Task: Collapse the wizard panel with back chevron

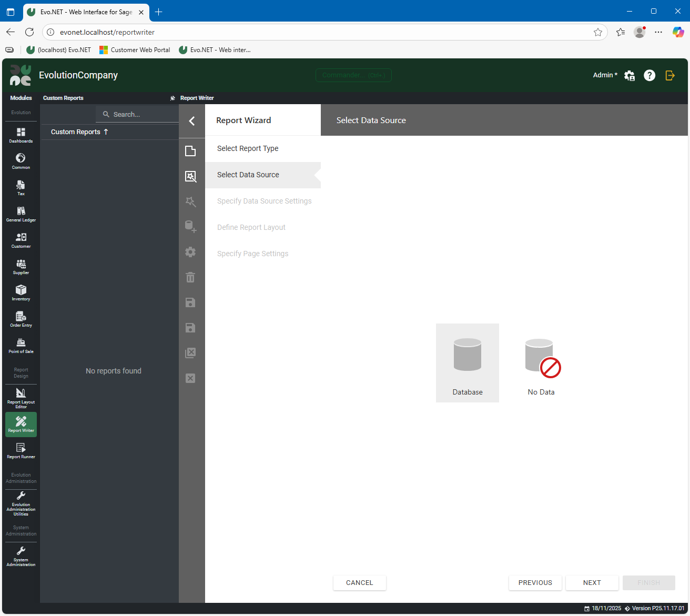Action: coord(192,121)
